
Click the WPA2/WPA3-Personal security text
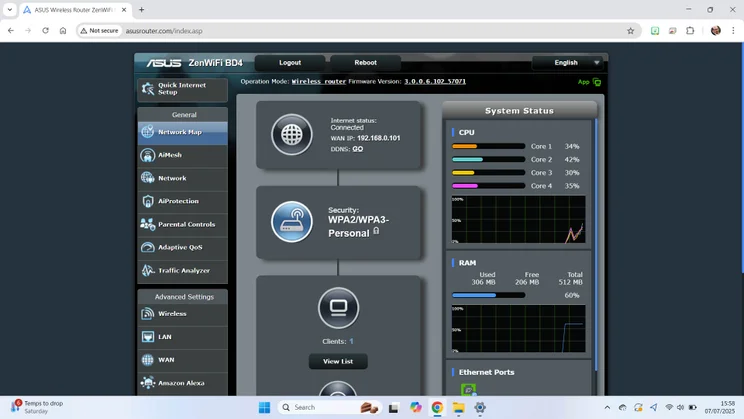pos(358,227)
